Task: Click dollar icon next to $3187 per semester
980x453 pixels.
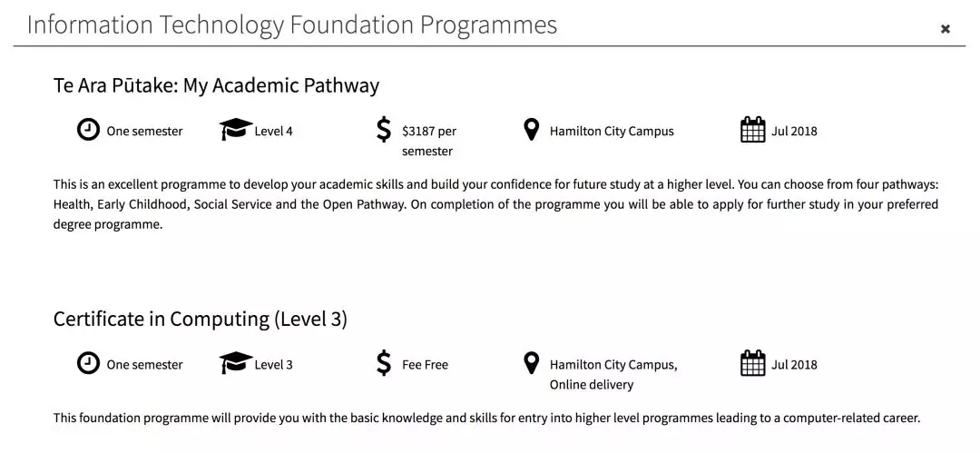Action: pos(384,130)
